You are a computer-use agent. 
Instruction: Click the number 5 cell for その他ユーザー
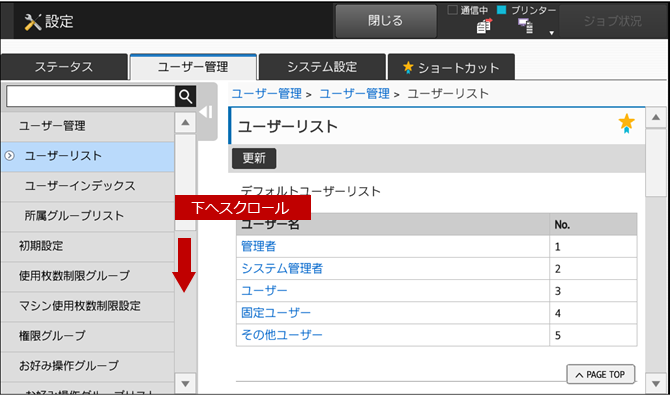click(593, 335)
